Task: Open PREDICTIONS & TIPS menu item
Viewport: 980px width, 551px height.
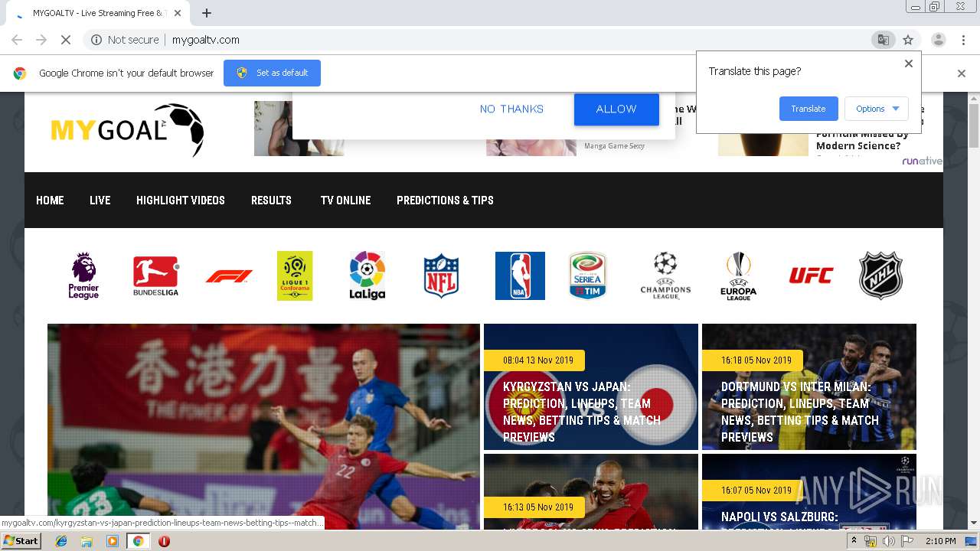Action: [x=445, y=201]
